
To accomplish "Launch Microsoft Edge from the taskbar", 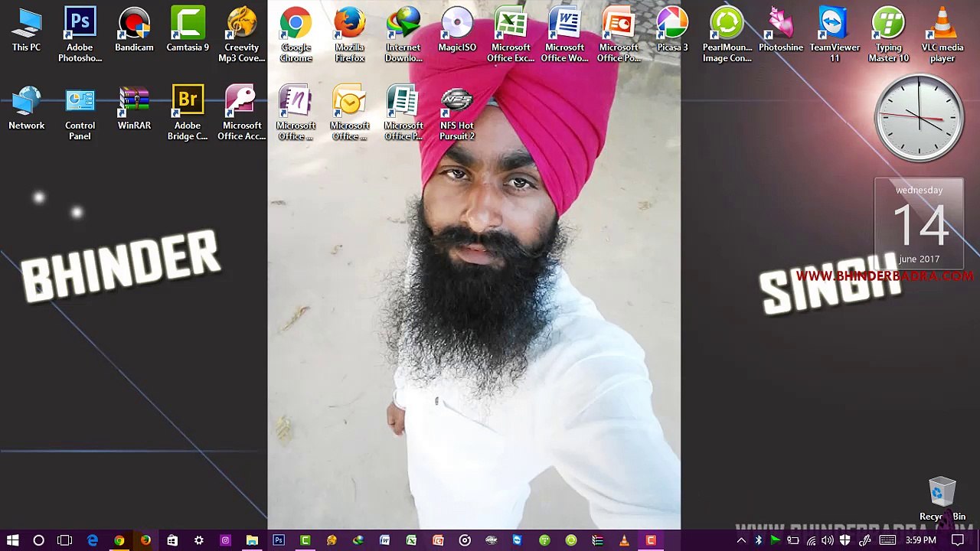I will pos(93,540).
